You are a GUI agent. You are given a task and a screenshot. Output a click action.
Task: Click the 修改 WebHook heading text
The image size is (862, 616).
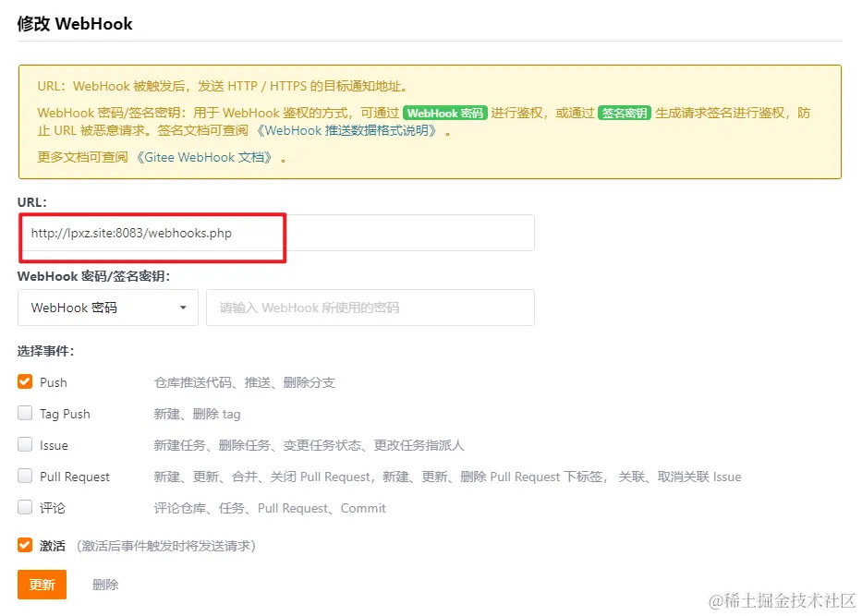[x=75, y=24]
